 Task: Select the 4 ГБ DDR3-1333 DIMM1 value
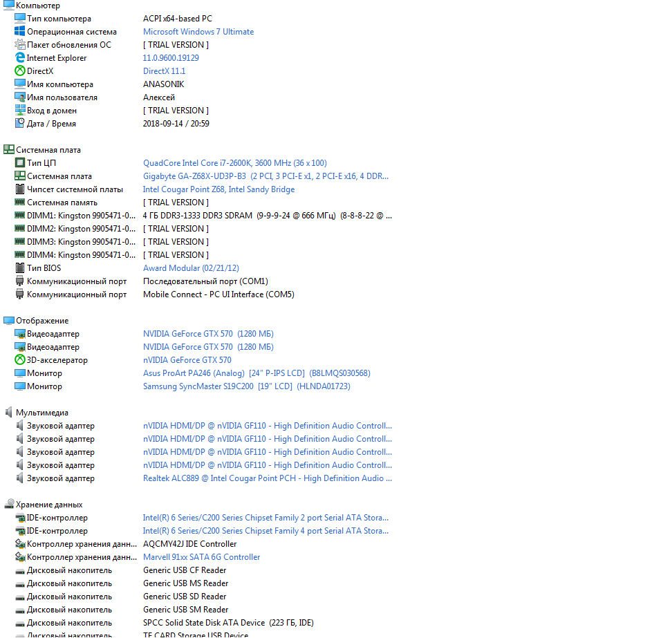[x=268, y=216]
